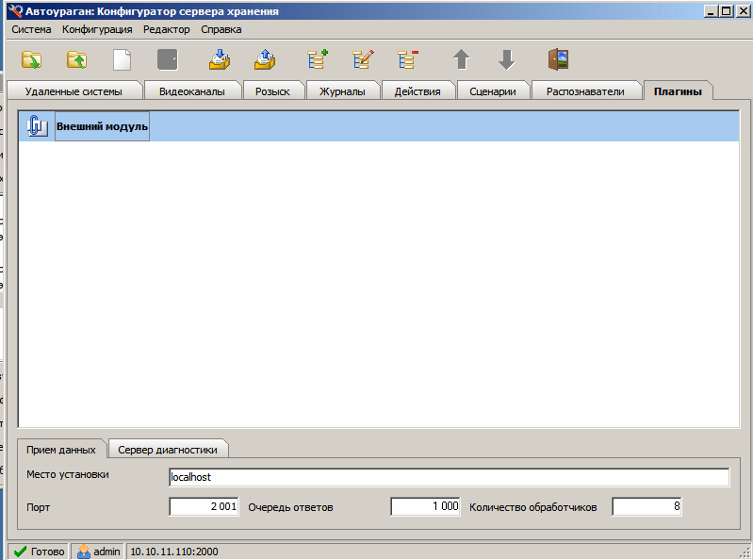The height and width of the screenshot is (560, 753).
Task: Open the Конфигурация menu
Action: pyautogui.click(x=97, y=29)
